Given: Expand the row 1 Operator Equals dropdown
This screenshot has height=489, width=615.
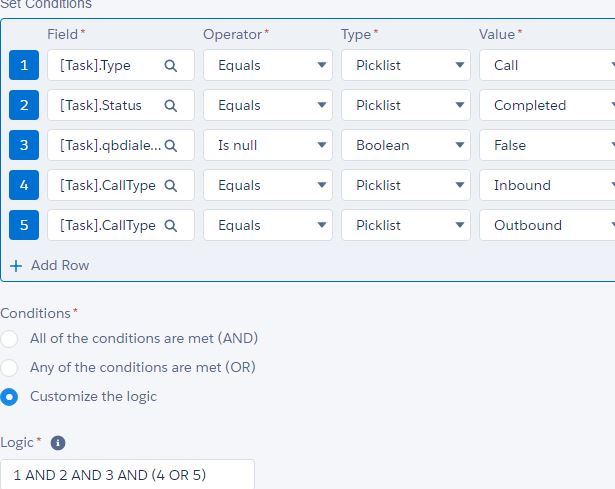Looking at the screenshot, I should tap(267, 66).
